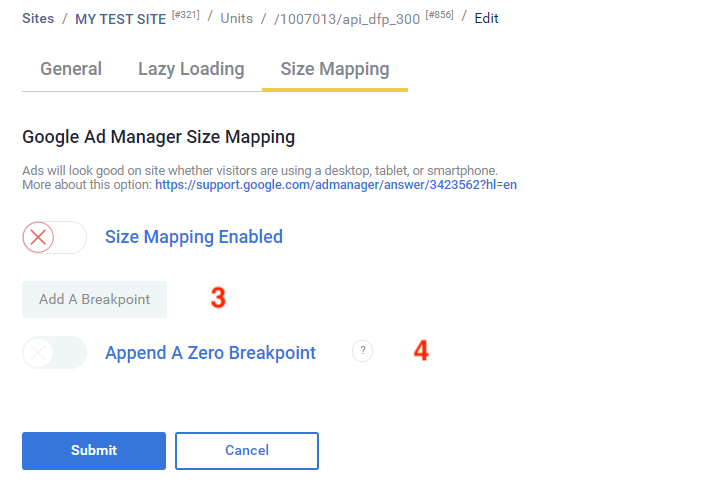This screenshot has width=715, height=492.
Task: Click the Google Ad Manager Size Mapping heading
Action: [158, 136]
